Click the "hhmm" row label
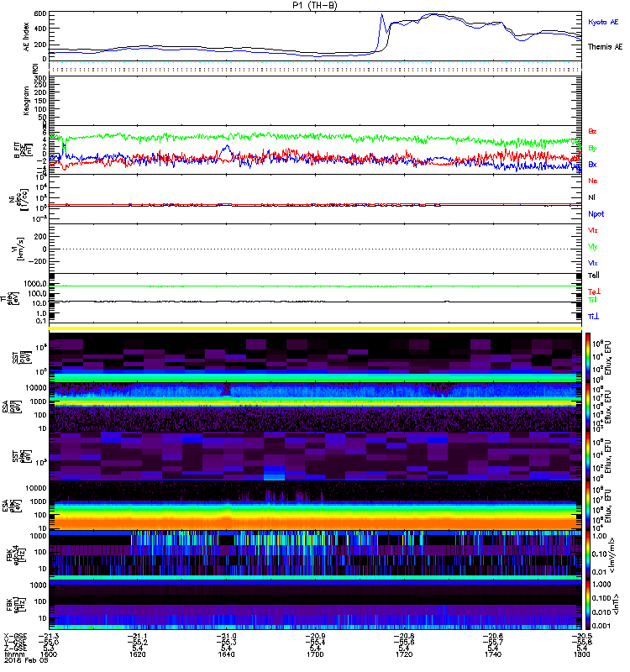The width and height of the screenshot is (630, 672). pyautogui.click(x=13, y=654)
